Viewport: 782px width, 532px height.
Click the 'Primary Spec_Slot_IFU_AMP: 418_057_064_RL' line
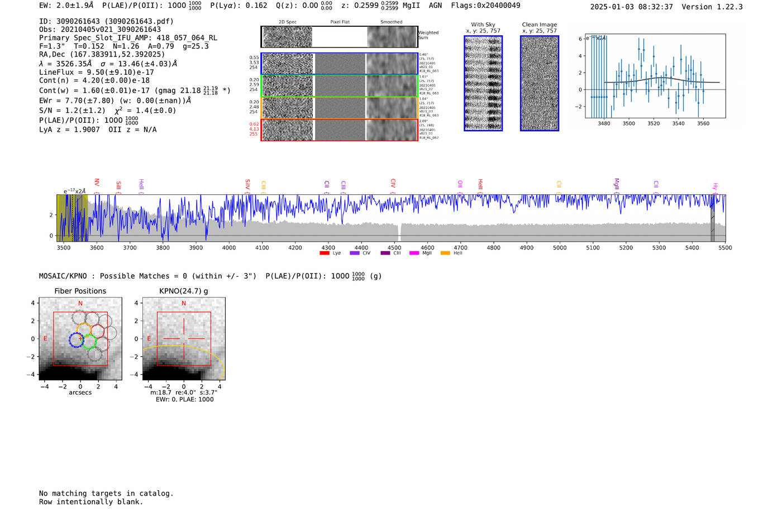tap(128, 38)
